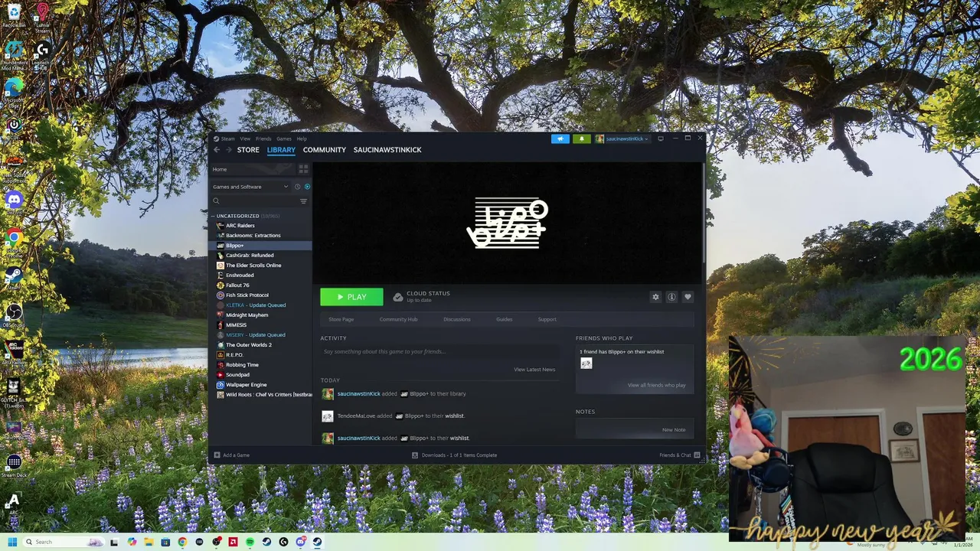Switch to the LIBRARY tab

[x=281, y=150]
